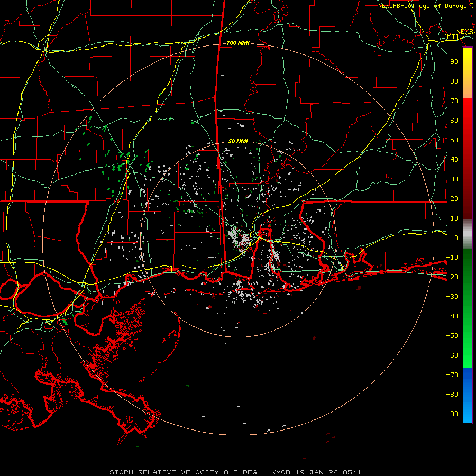
Task: Select the -60 value on the velocity scale
Action: [x=452, y=355]
